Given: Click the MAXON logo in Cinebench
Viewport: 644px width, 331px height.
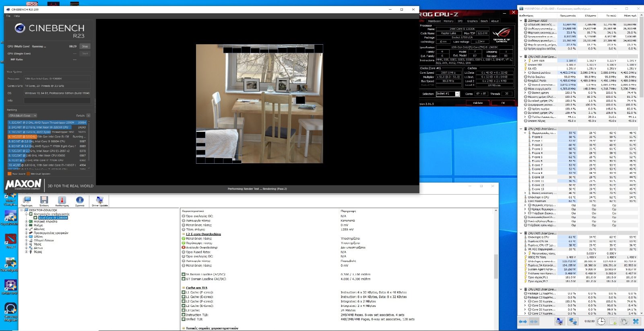Looking at the screenshot, I should click(23, 185).
